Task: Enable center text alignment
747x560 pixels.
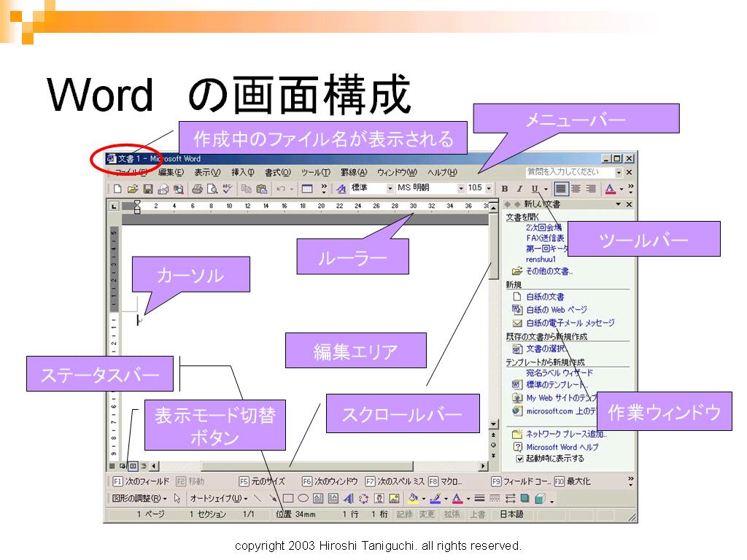Action: click(576, 189)
